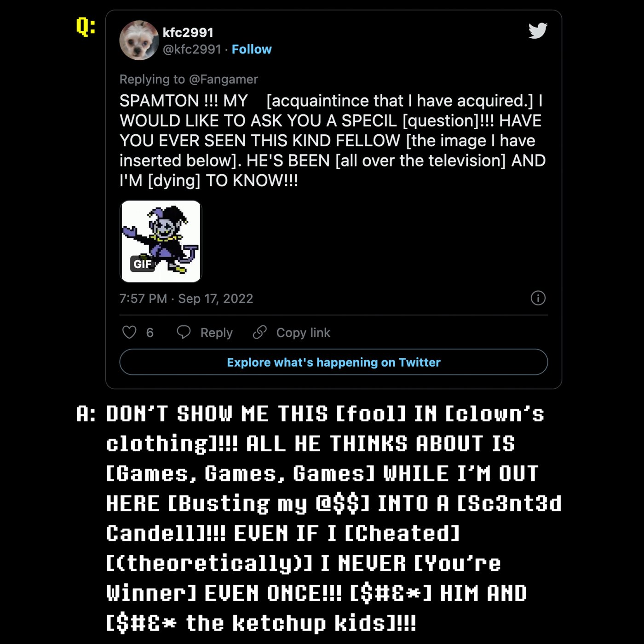Open the tweet info circle icon

(538, 298)
